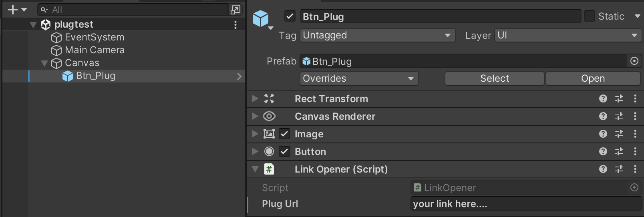Select Main Camera in the hierarchy
Image resolution: width=644 pixels, height=217 pixels.
coord(95,50)
